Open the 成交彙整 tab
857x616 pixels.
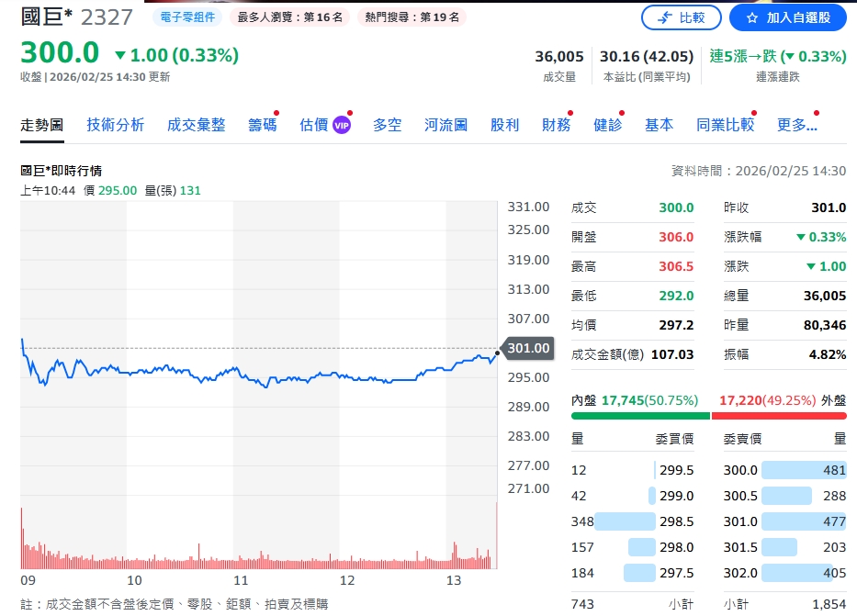(196, 126)
